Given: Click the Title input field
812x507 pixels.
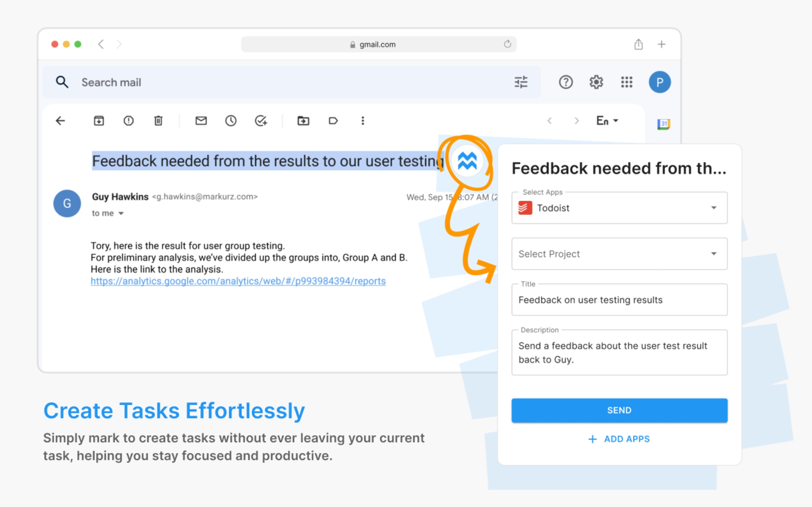Looking at the screenshot, I should point(619,299).
